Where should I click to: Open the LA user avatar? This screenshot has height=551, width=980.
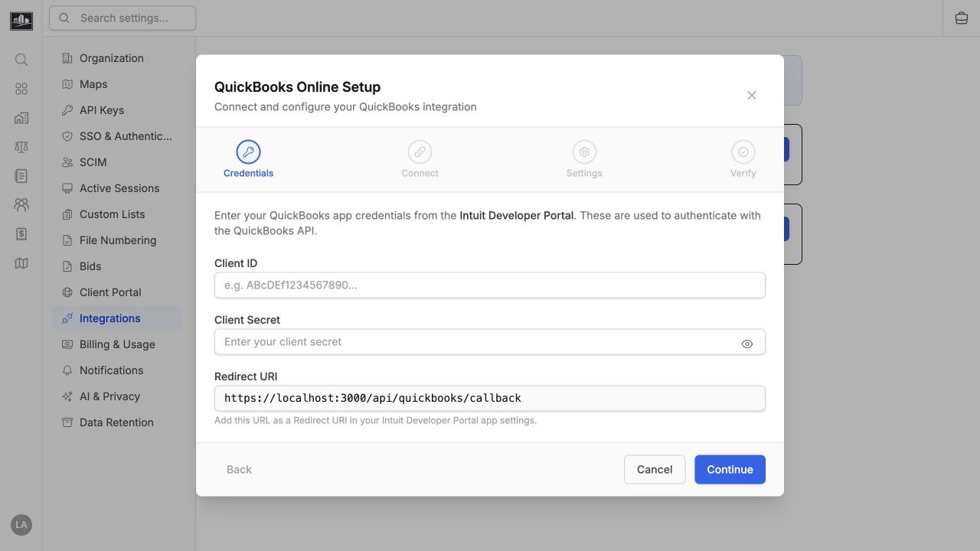click(21, 525)
